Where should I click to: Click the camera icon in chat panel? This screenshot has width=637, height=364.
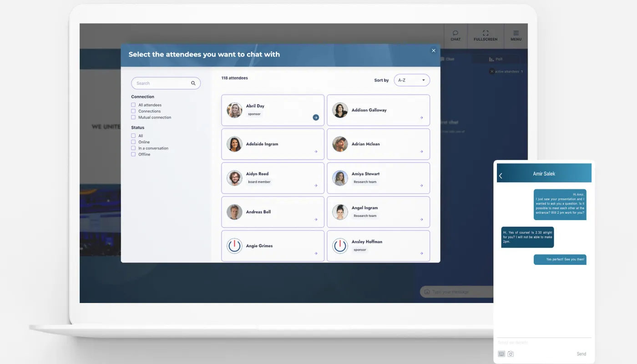coord(511,354)
